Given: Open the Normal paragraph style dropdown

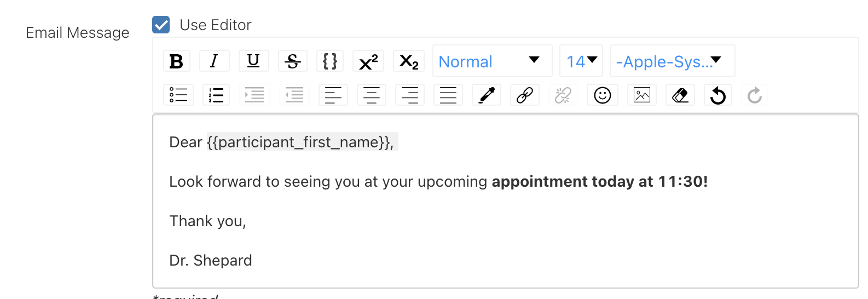Looking at the screenshot, I should pos(492,61).
